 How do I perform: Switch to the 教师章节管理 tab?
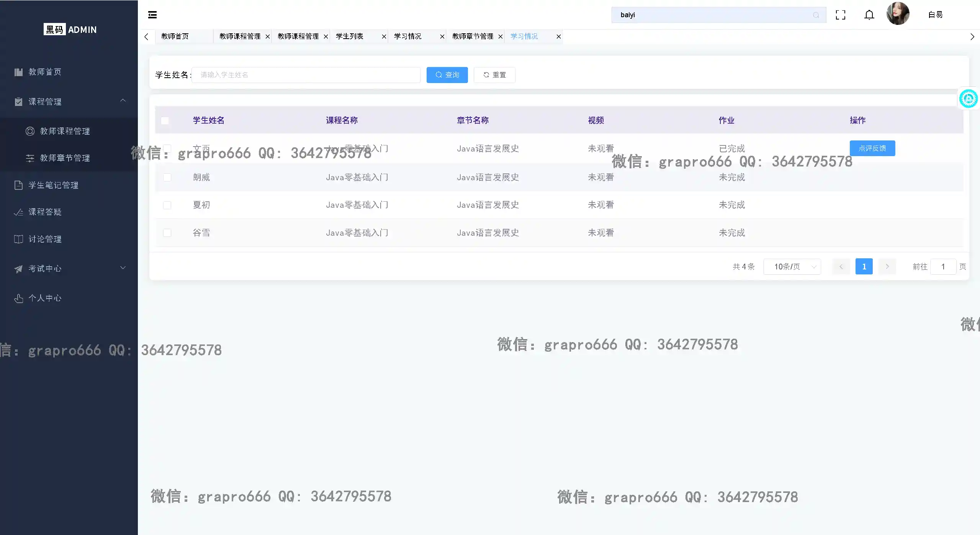click(x=472, y=36)
